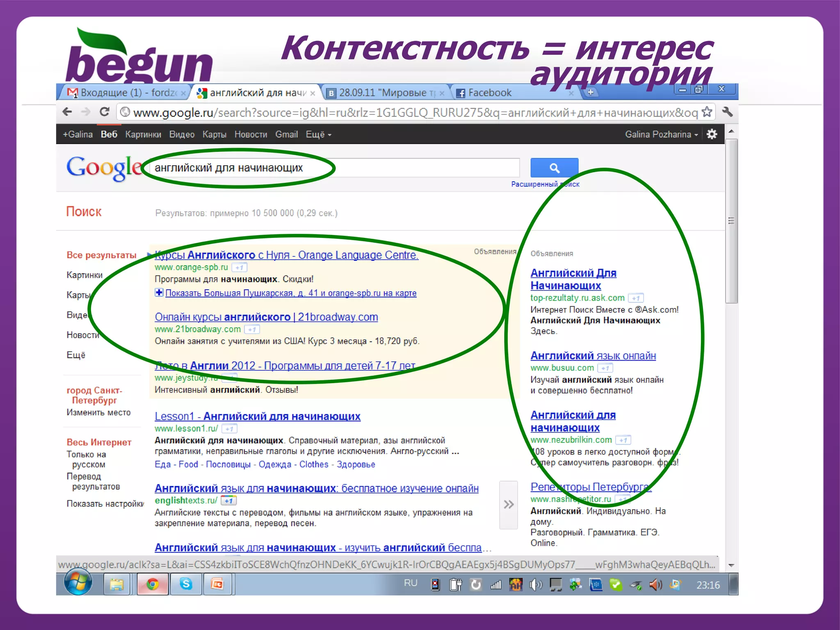The width and height of the screenshot is (840, 630).
Task: Click green checkmark security tray icon
Action: pos(616,585)
